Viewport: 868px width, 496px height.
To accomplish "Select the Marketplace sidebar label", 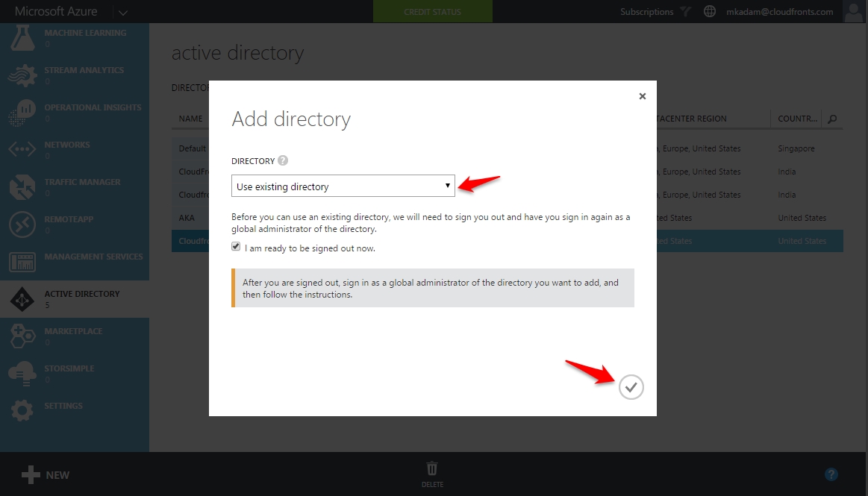I will (x=73, y=330).
